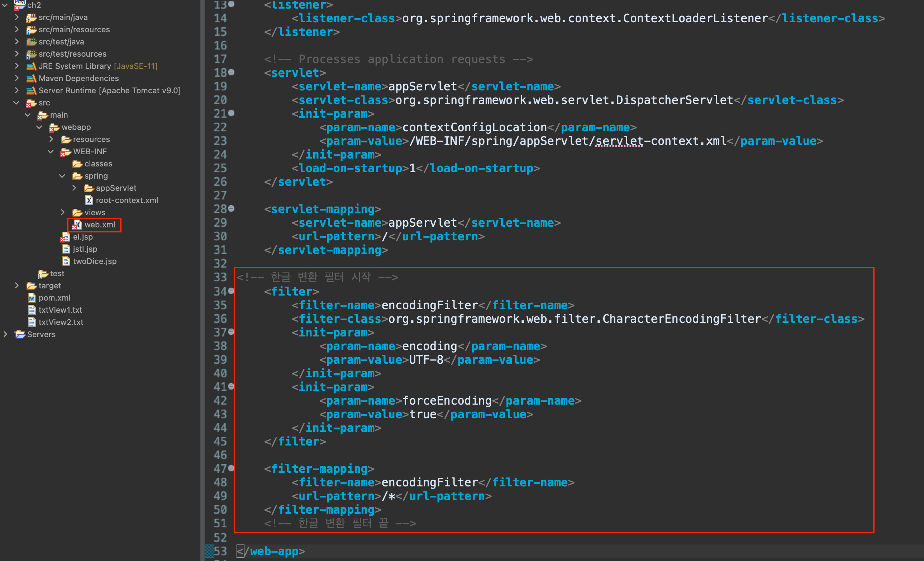This screenshot has width=924, height=561.
Task: Expand the target folder node
Action: coord(16,286)
